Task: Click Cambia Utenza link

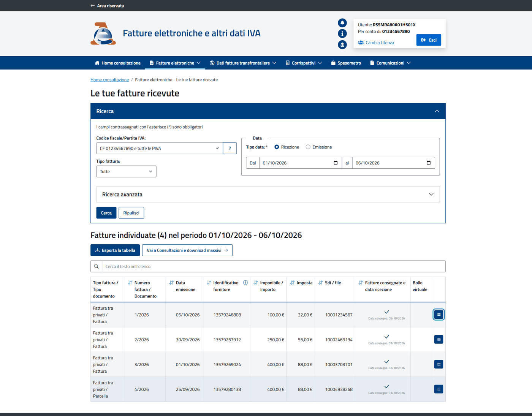Action: 376,43
